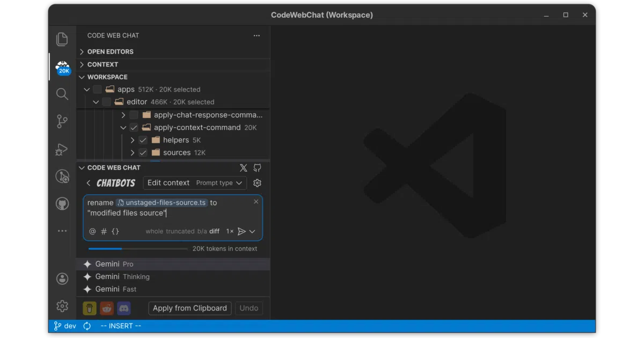The width and height of the screenshot is (644, 338).
Task: Expand the sources folder chevron
Action: pyautogui.click(x=133, y=153)
